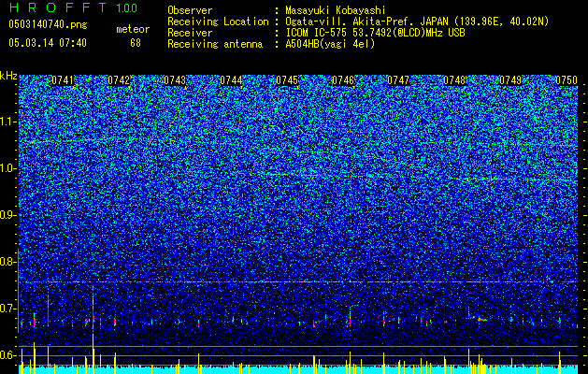Viewport: 588px width, 374px height.
Task: Click the date stamp 05.03.14 07:40
Action: [x=48, y=43]
